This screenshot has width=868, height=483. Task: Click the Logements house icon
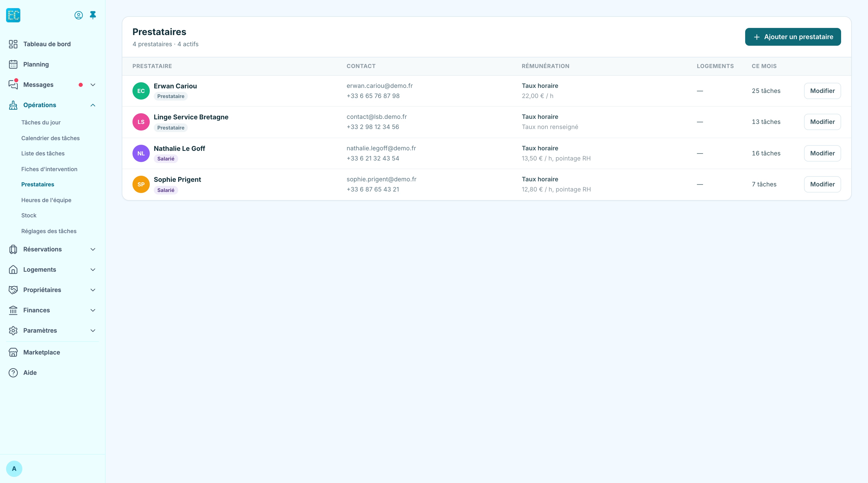point(13,270)
